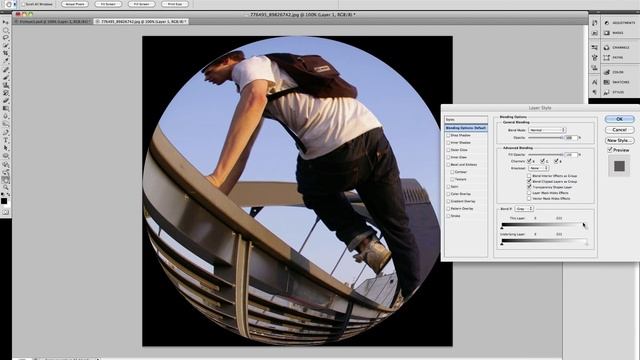Open the Paths panel
Viewport: 640px width, 360px height.
tap(613, 58)
